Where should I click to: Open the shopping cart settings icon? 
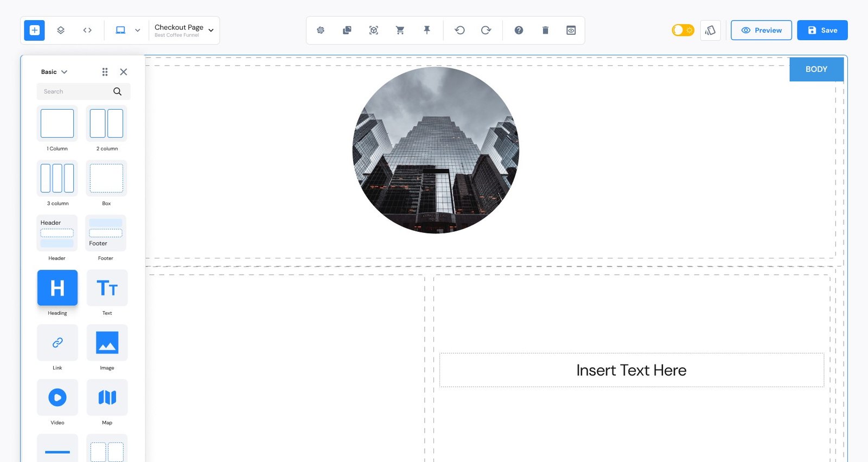pyautogui.click(x=400, y=30)
